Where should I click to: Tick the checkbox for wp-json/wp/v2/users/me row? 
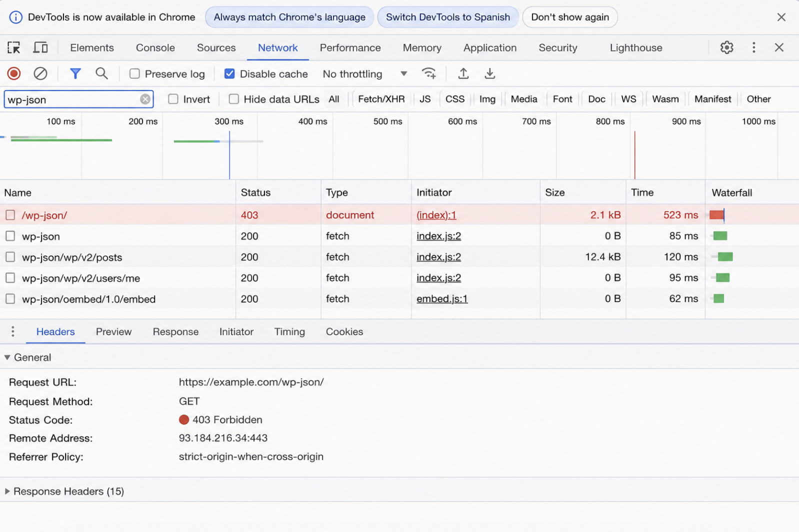pyautogui.click(x=10, y=278)
